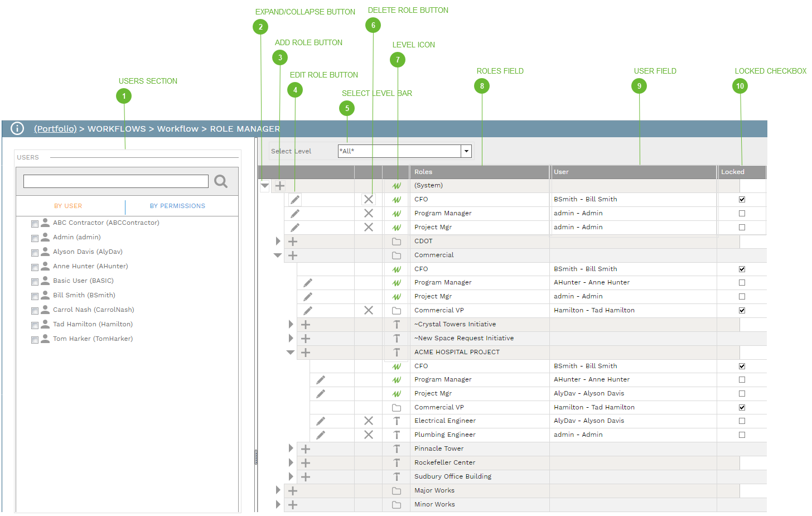Click Rockefeller Center project level icon
This screenshot has height=516, width=812.
[397, 462]
